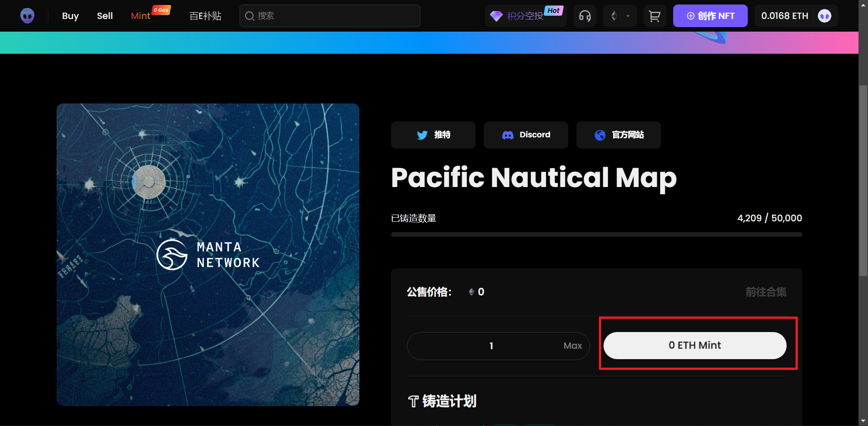Click the minted quantity progress bar
This screenshot has width=868, height=426.
pyautogui.click(x=597, y=234)
